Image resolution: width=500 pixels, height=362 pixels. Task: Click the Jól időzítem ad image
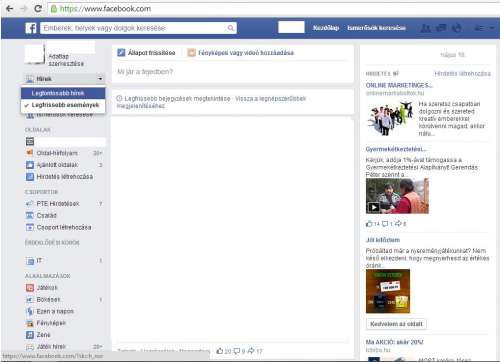(x=388, y=291)
